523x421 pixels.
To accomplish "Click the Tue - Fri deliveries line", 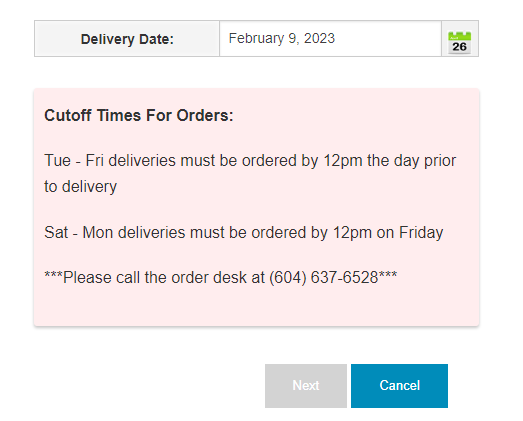I will (x=250, y=173).
